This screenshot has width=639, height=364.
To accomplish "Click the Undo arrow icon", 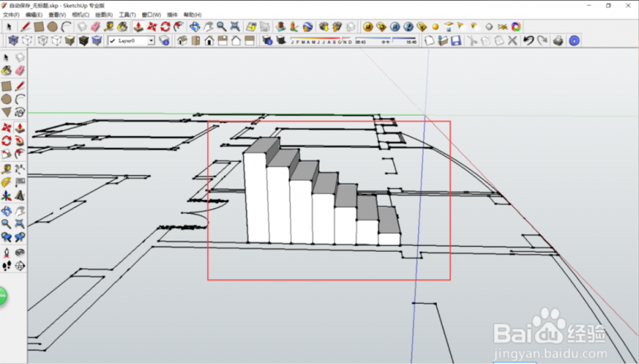I will (528, 41).
